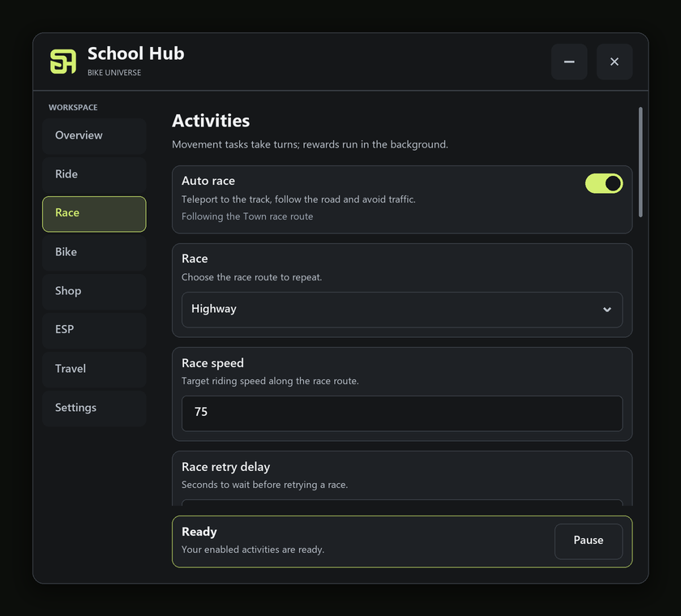Switch to the Ride tab
Viewport: 681px width, 616px height.
94,174
